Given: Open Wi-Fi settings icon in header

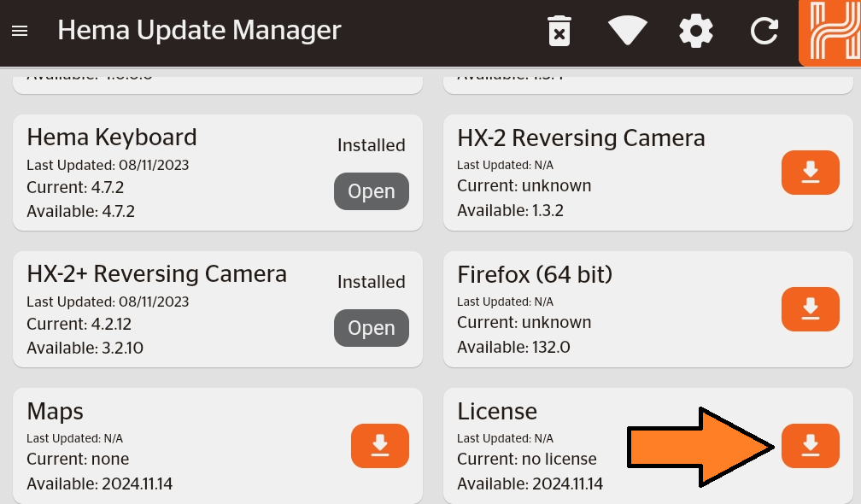Looking at the screenshot, I should pyautogui.click(x=627, y=31).
